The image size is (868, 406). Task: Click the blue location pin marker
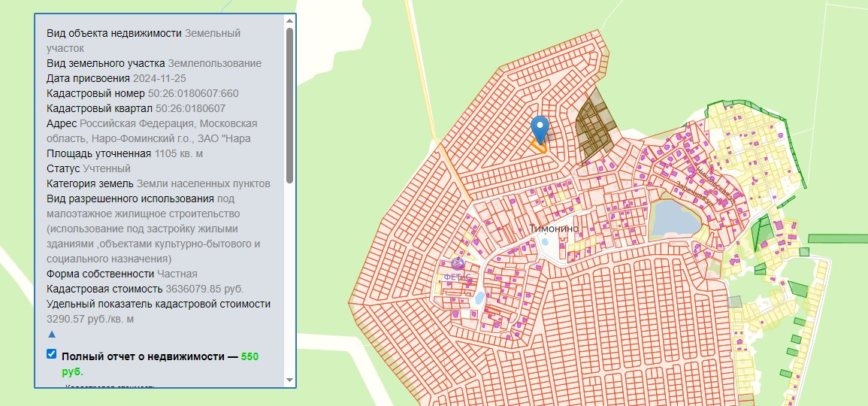click(540, 129)
